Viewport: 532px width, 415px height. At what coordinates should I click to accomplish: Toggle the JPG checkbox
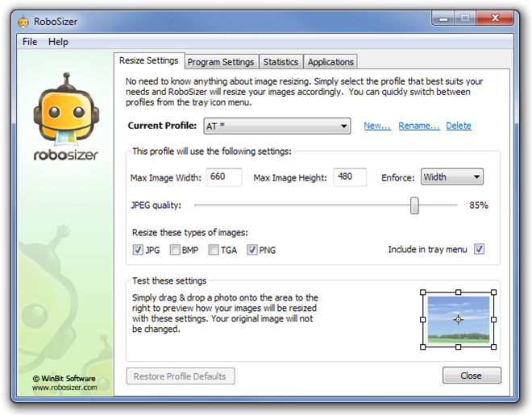click(x=138, y=250)
